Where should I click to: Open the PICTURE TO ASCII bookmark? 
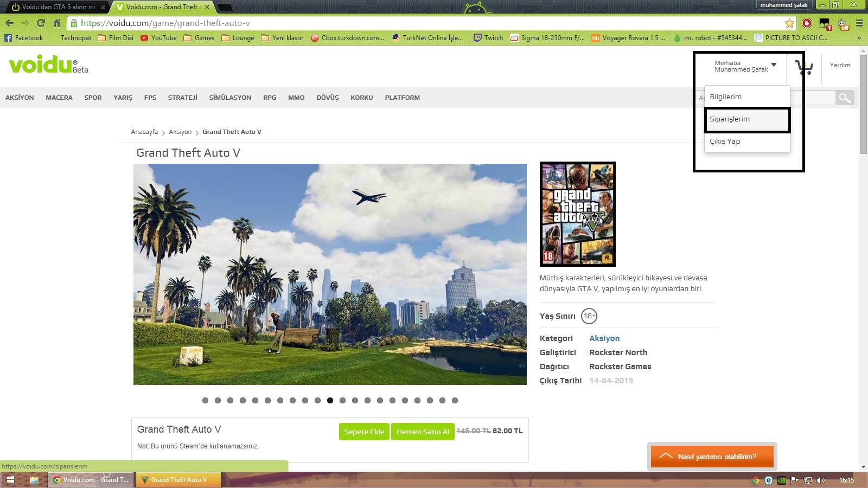point(790,38)
